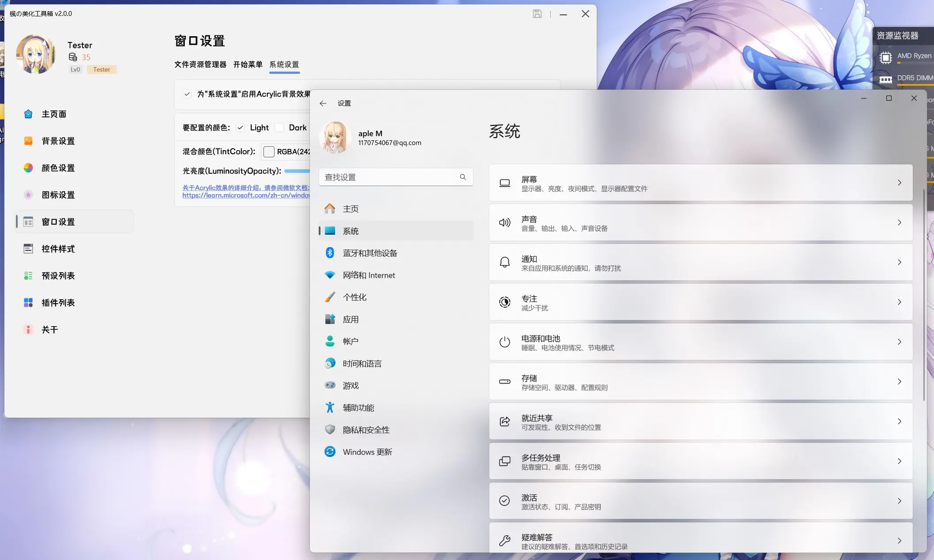Select 窗口设置 window icon in sidebar
The image size is (934, 560).
click(x=28, y=222)
